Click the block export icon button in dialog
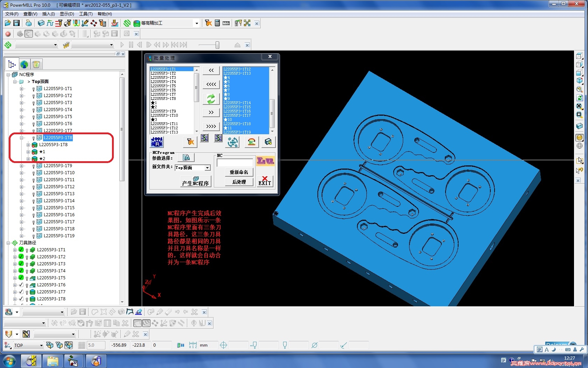Image resolution: width=588 pixels, height=368 pixels. tap(268, 142)
